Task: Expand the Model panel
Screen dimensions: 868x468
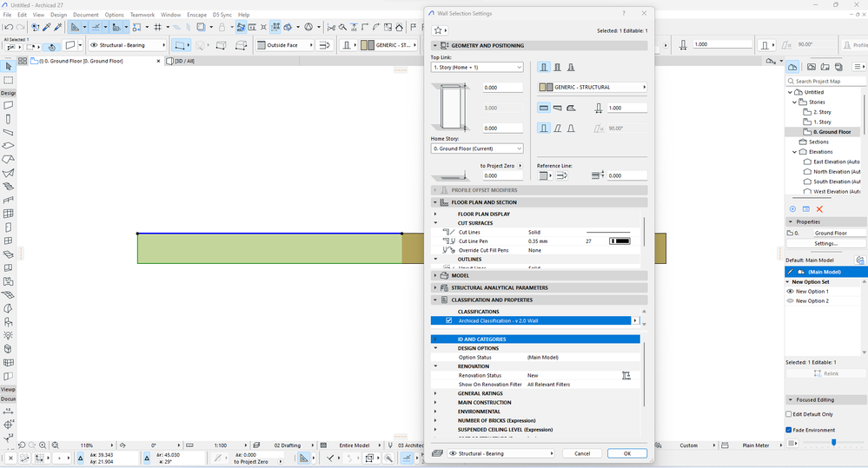Action: click(435, 275)
